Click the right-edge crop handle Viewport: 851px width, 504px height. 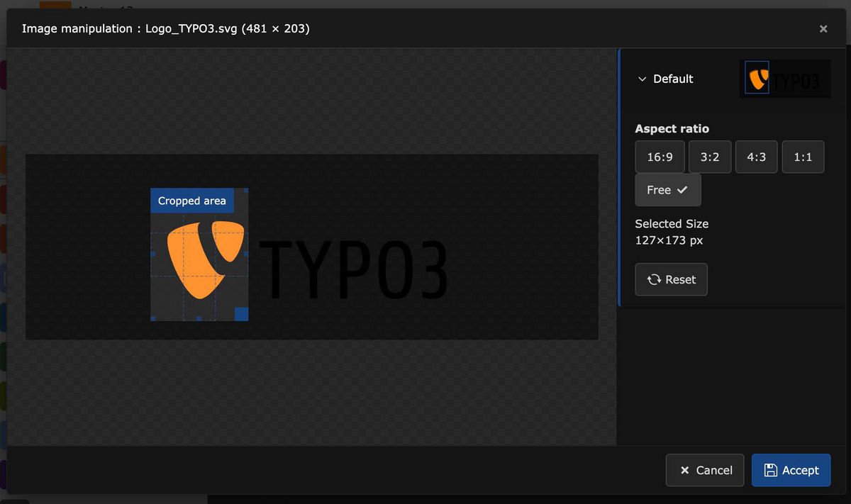click(246, 254)
